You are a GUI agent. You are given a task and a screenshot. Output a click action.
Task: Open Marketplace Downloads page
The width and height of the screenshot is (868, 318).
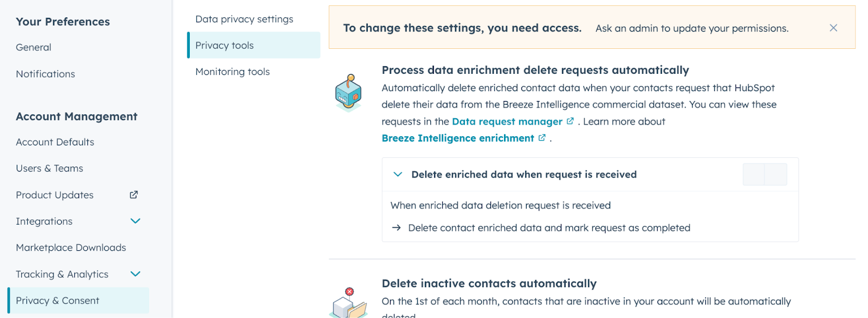[x=71, y=247]
